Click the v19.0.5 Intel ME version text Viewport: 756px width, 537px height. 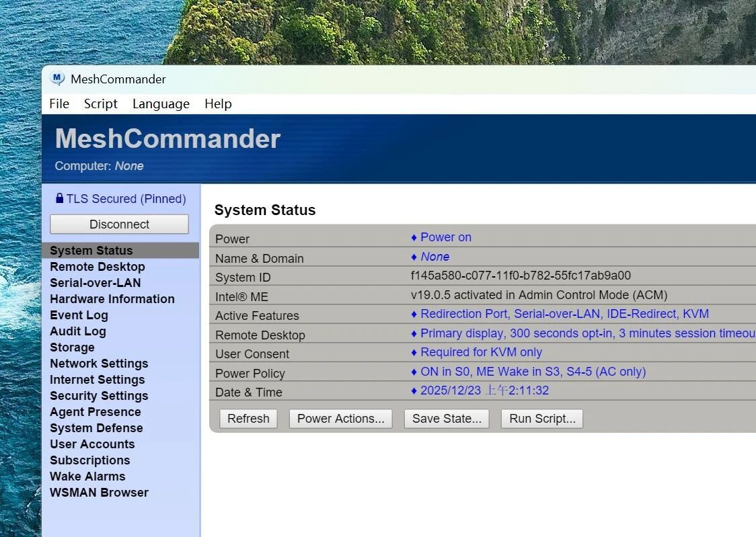point(539,295)
